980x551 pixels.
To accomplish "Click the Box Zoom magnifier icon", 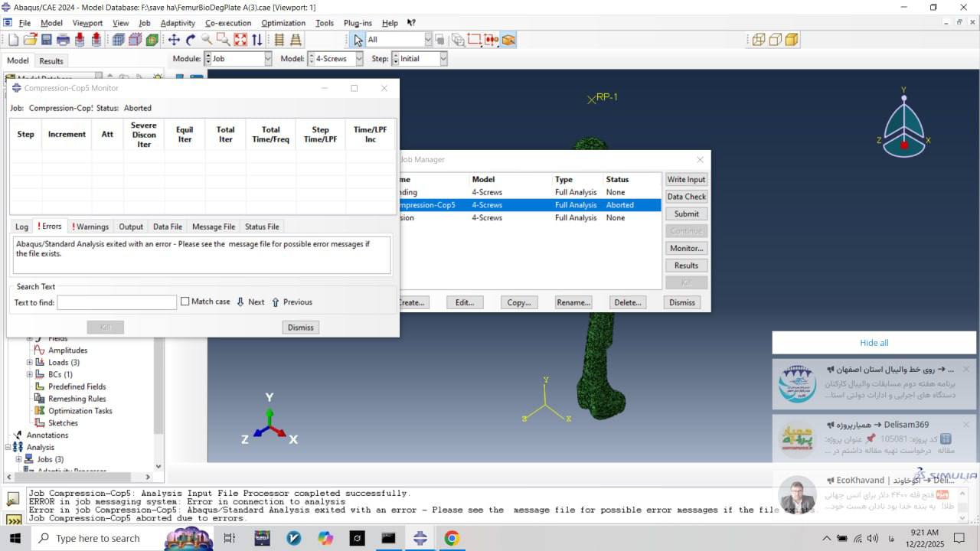I will [x=224, y=40].
